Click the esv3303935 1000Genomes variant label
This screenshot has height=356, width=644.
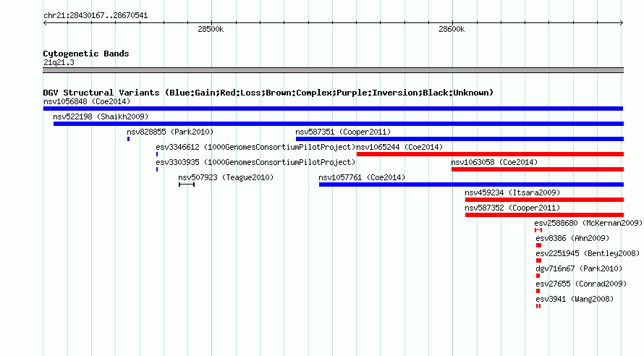pos(255,162)
